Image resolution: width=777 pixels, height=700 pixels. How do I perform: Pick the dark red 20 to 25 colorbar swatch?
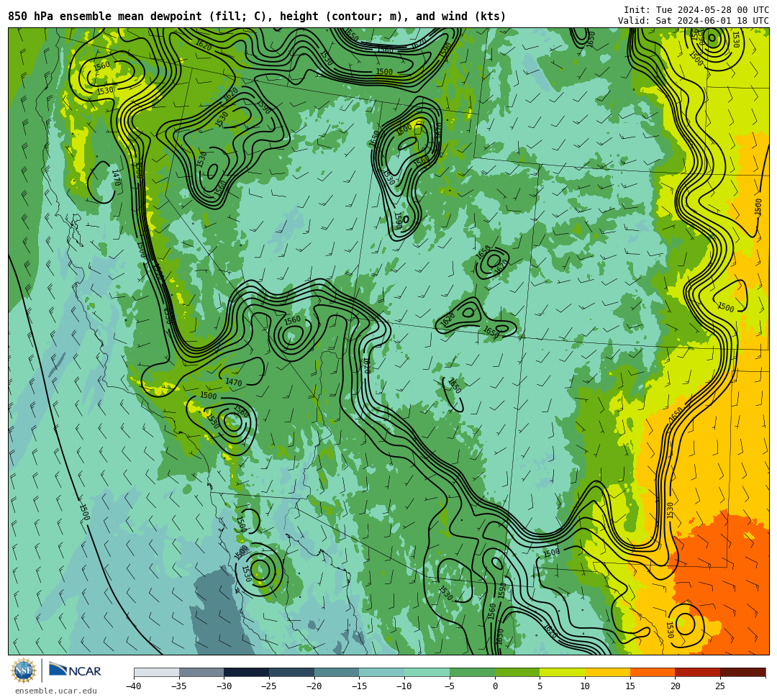[x=698, y=672]
